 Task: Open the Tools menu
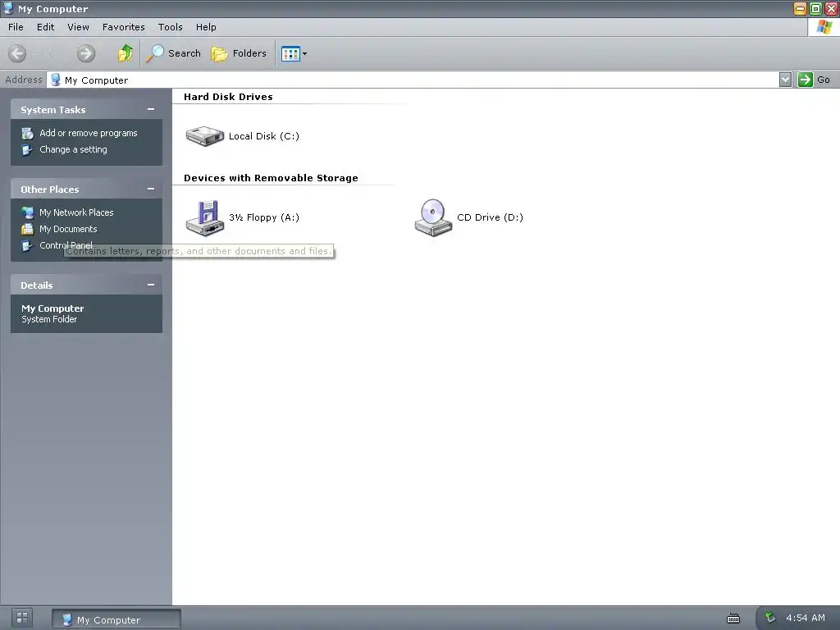(171, 27)
